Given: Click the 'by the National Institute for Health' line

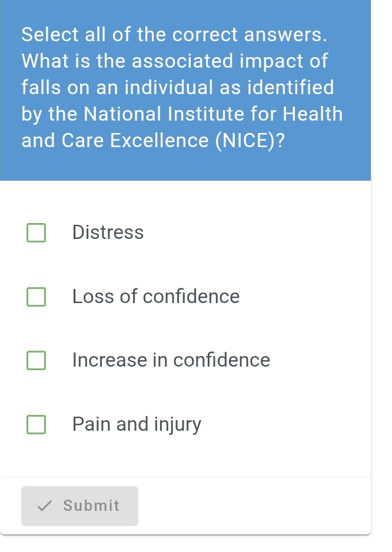Looking at the screenshot, I should click(x=182, y=114).
